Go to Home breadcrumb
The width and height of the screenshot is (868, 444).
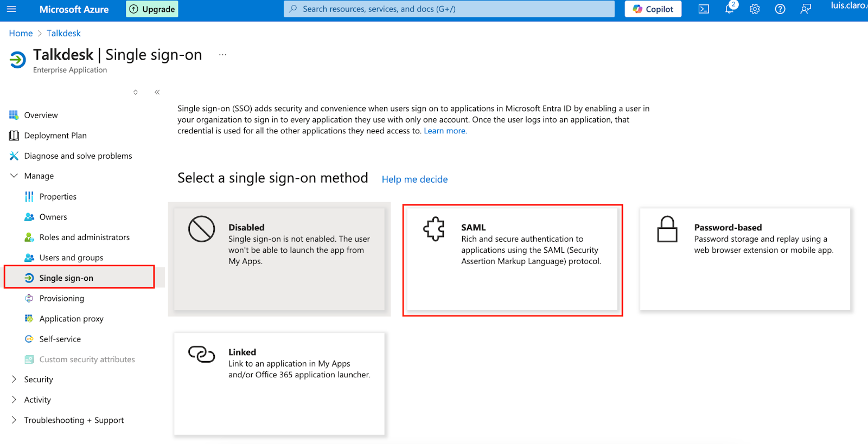tap(21, 33)
